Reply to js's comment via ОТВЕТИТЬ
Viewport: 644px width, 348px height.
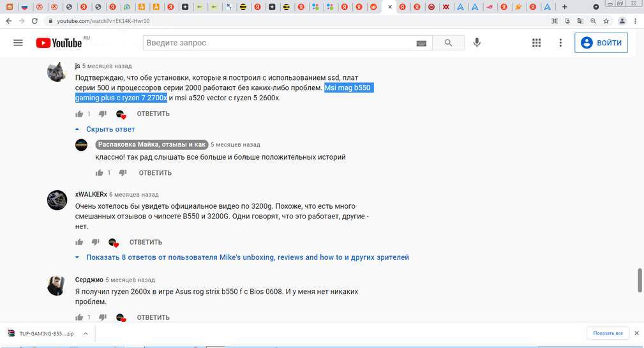click(x=153, y=114)
